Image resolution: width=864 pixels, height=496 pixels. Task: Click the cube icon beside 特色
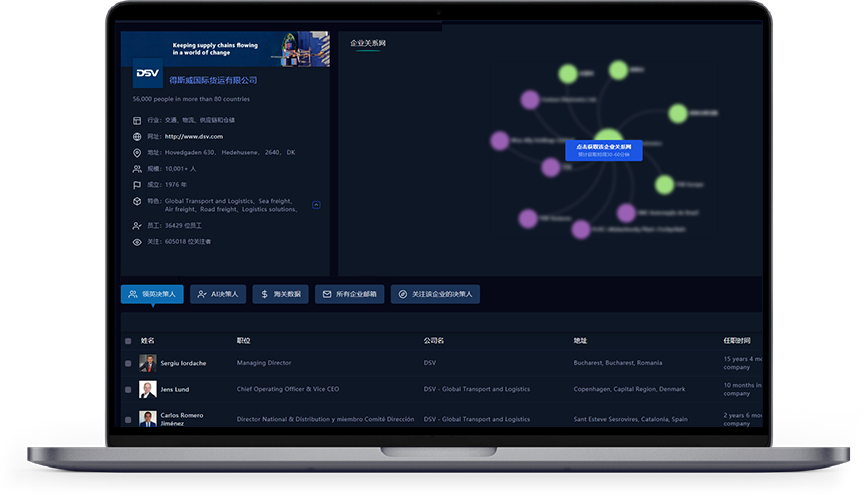pos(137,202)
